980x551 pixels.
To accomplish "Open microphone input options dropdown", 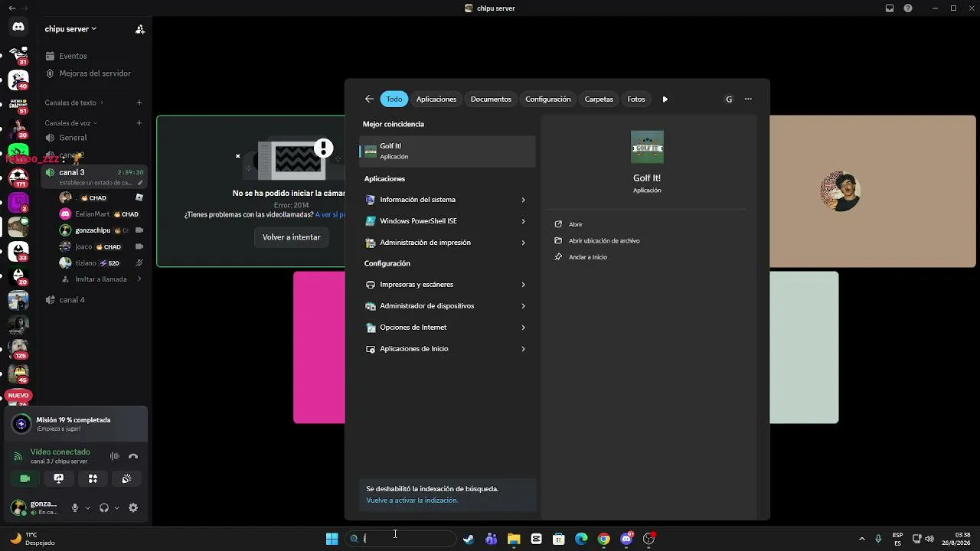I will (x=87, y=507).
